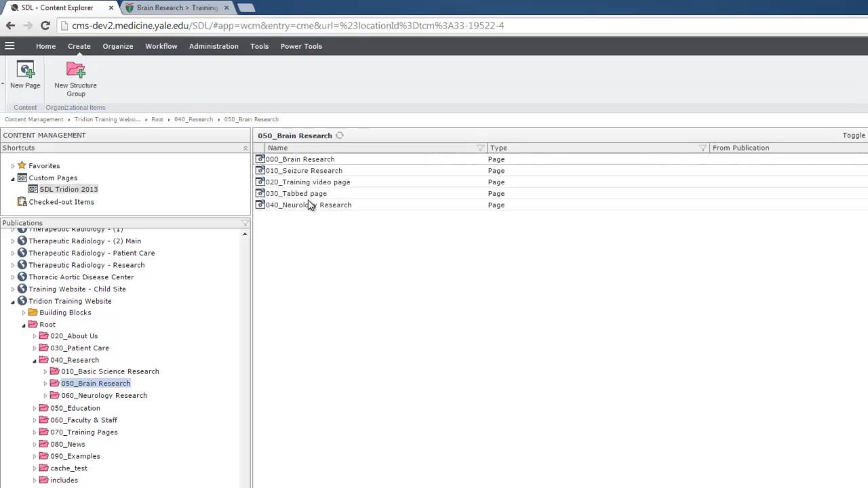
Task: Click the Checked-out Items icon
Action: tap(22, 202)
